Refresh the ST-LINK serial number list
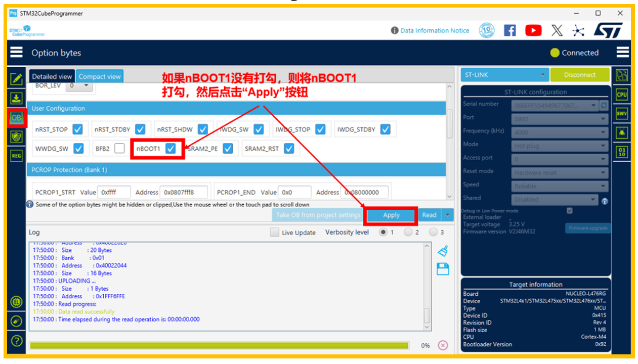The image size is (638, 364). [604, 105]
